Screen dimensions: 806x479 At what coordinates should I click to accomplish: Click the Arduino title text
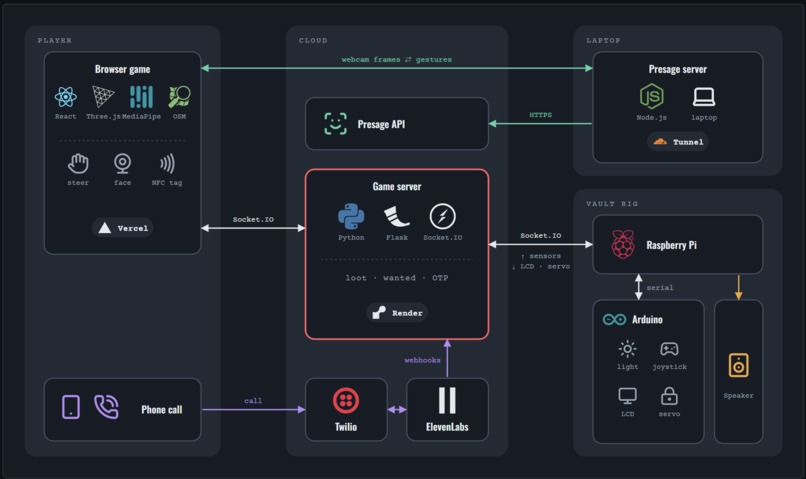[x=647, y=320]
